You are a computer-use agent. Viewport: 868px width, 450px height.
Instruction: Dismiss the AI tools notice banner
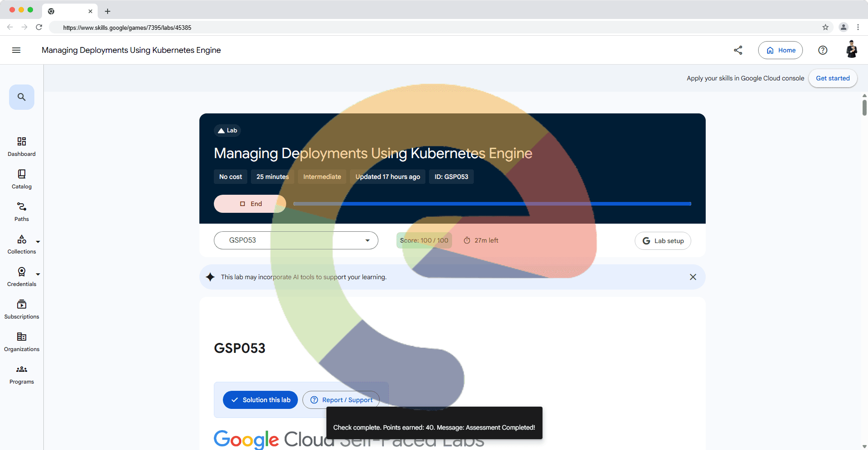click(x=693, y=277)
